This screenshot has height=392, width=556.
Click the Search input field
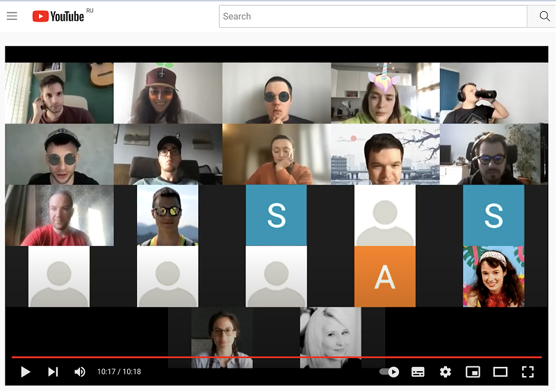[373, 16]
